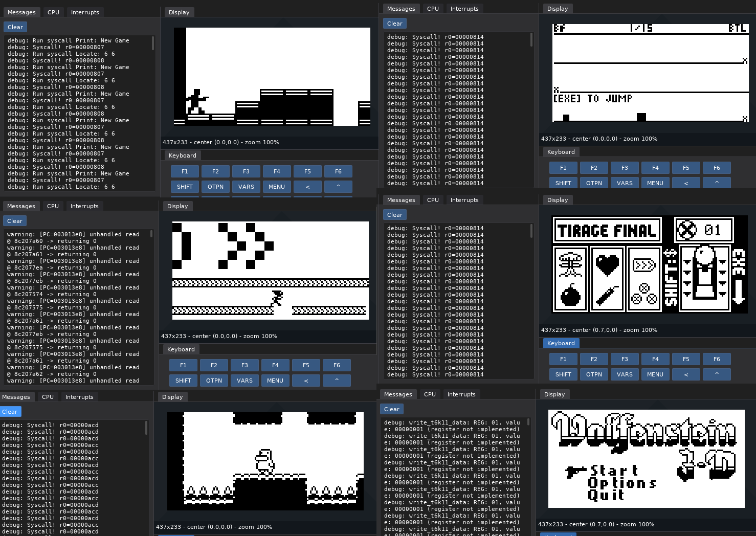The height and width of the screenshot is (536, 756).
Task: Click F5 key in EXE TO JUMP window
Action: 686,168
